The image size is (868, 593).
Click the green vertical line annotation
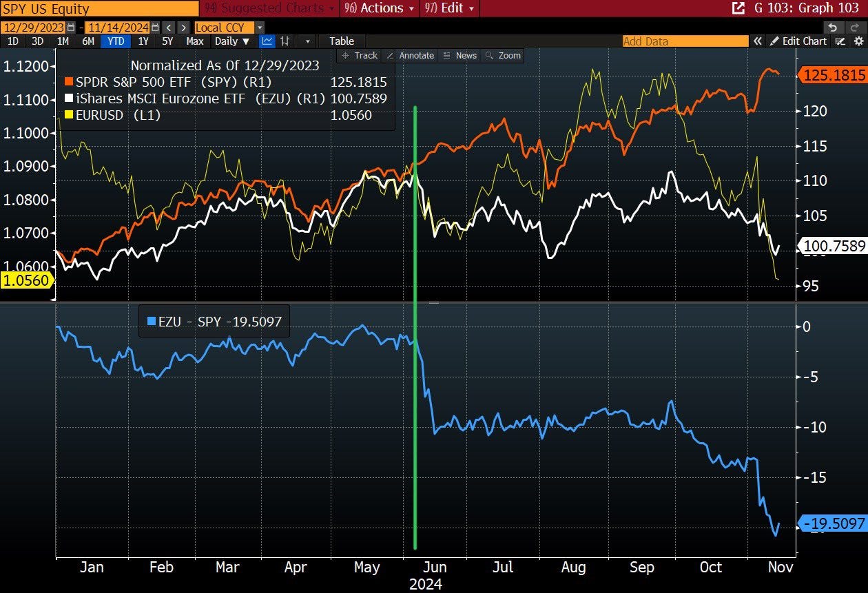pos(415,328)
